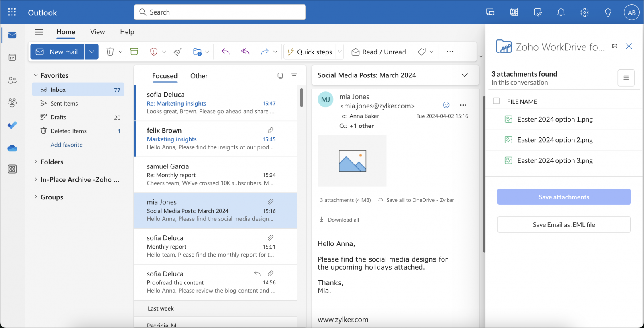Open the Zoho panel menu button

(x=626, y=78)
